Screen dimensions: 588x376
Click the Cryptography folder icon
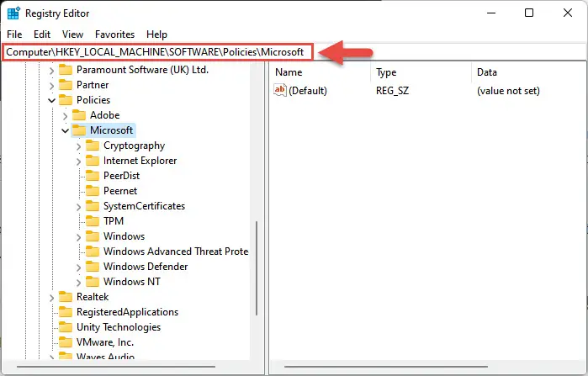click(93, 145)
